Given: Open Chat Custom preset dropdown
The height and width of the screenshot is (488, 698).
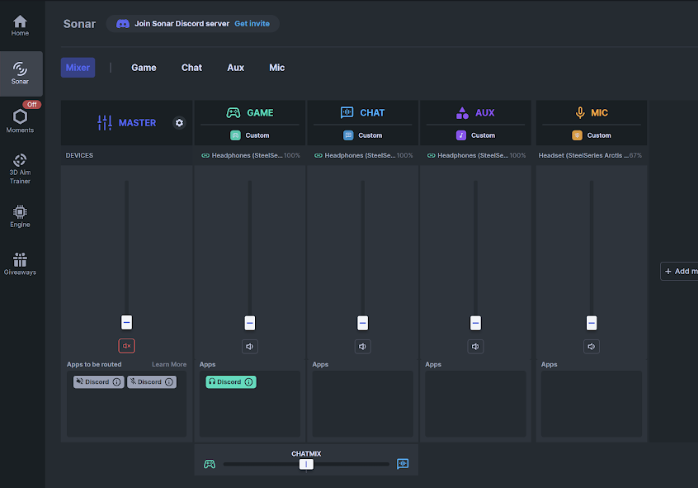Looking at the screenshot, I should pos(362,135).
